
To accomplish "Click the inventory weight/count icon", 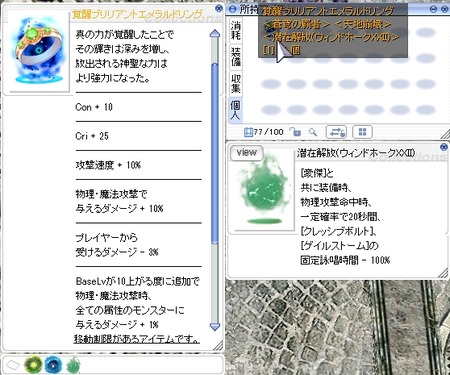I will tap(248, 132).
